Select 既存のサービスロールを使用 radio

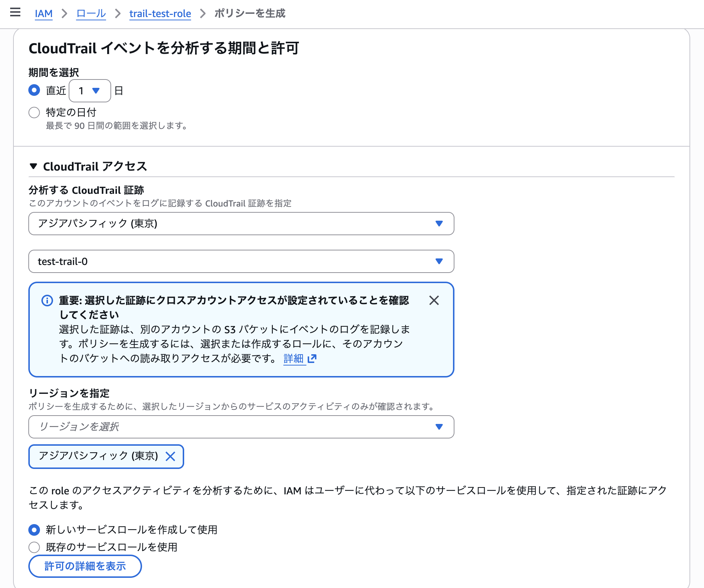[x=34, y=547]
